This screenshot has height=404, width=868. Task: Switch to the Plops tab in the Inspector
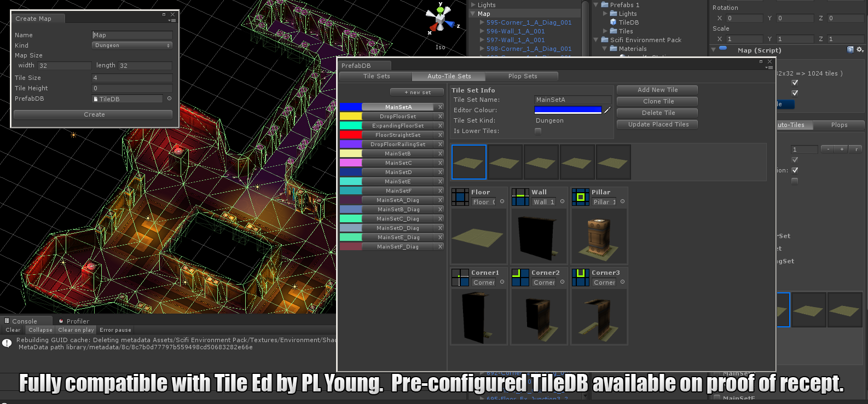click(839, 125)
